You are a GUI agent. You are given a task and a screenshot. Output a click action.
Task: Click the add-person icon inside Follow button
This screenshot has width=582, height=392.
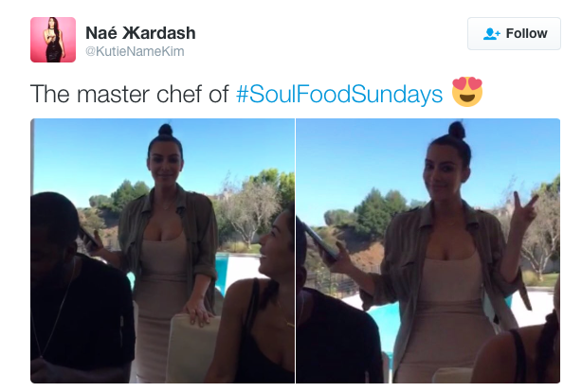(x=491, y=34)
